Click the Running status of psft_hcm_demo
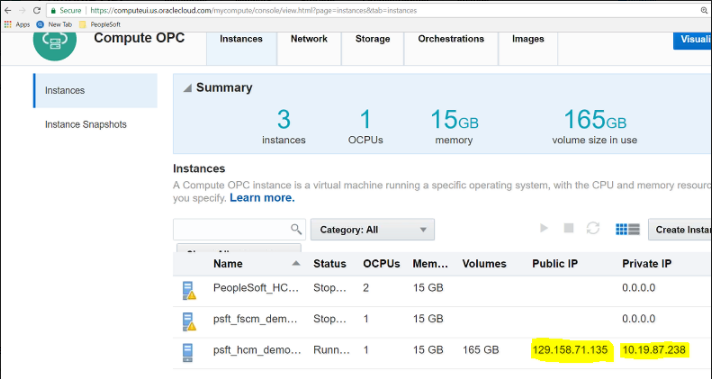Screen dimensions: 712x379 (x=331, y=350)
